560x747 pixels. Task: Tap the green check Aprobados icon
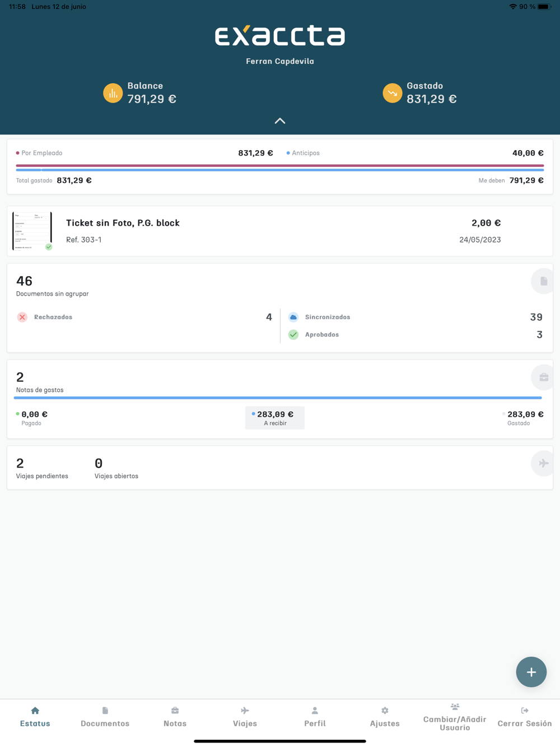pyautogui.click(x=293, y=335)
